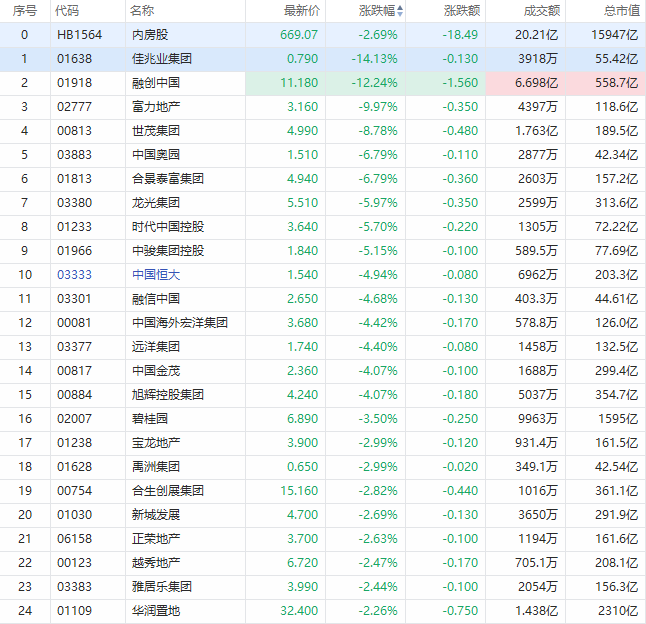Sort by the 成交额 column header
Screen dimensions: 646x624
542,11
